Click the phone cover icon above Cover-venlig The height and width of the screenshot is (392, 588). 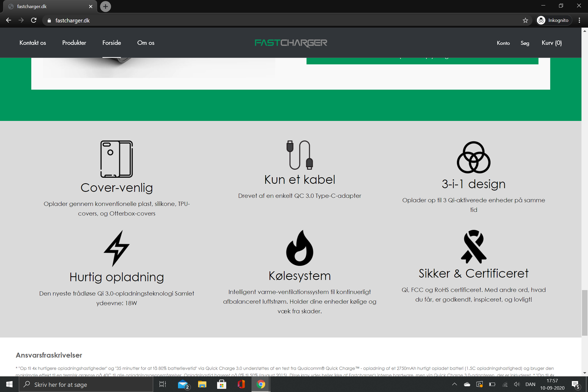coord(117,159)
